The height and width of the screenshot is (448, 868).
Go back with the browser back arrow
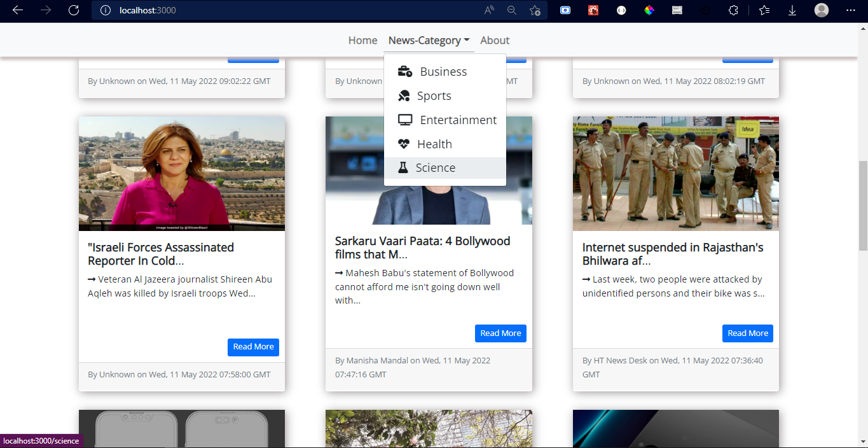[18, 10]
